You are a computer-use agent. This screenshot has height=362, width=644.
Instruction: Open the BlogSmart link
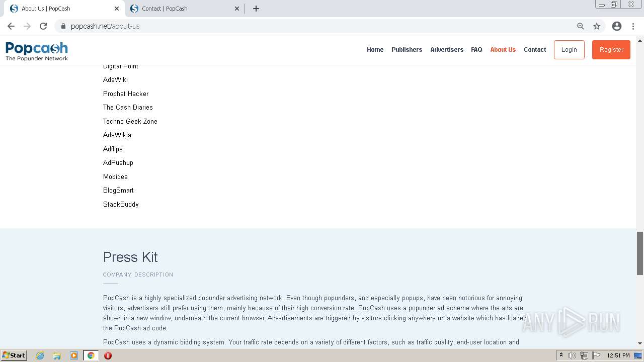pos(118,190)
